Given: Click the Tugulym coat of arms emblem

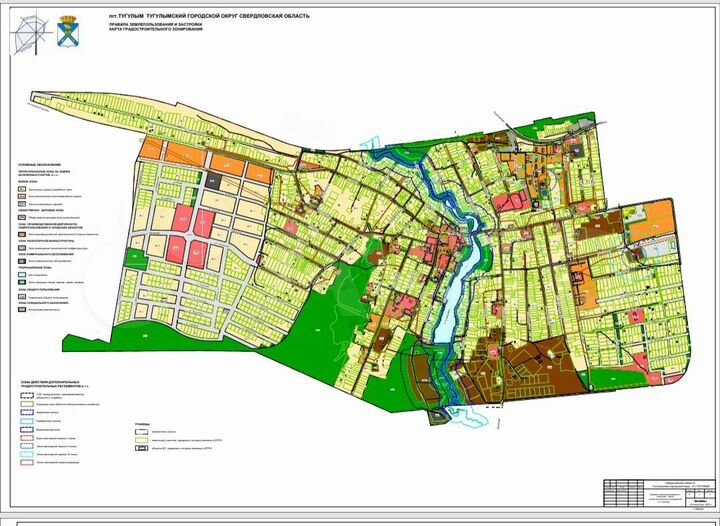Looking at the screenshot, I should point(68,32).
